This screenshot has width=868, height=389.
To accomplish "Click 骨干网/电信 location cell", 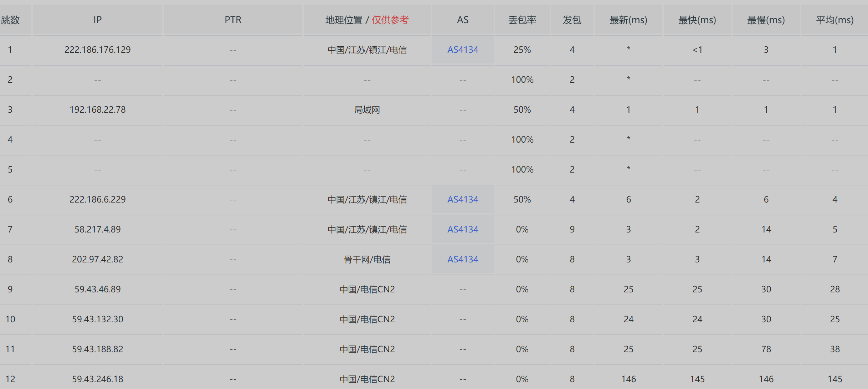I will [x=367, y=259].
